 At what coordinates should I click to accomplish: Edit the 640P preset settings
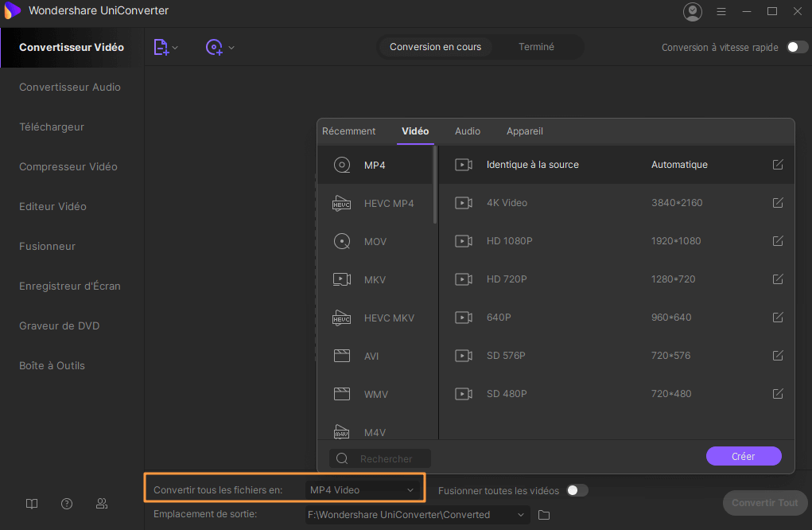coord(778,317)
